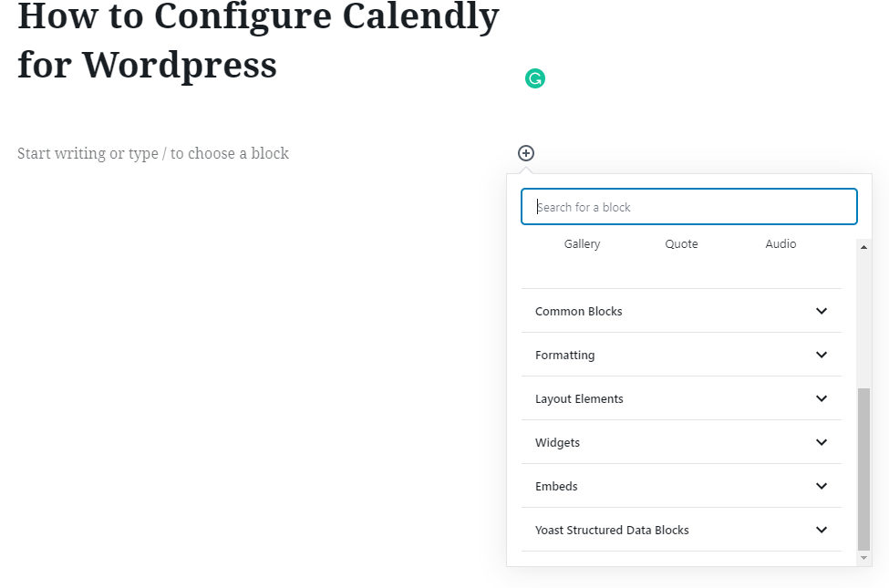Viewport: 889px width, 588px height.
Task: Click the scrollbar up arrow
Action: (864, 247)
